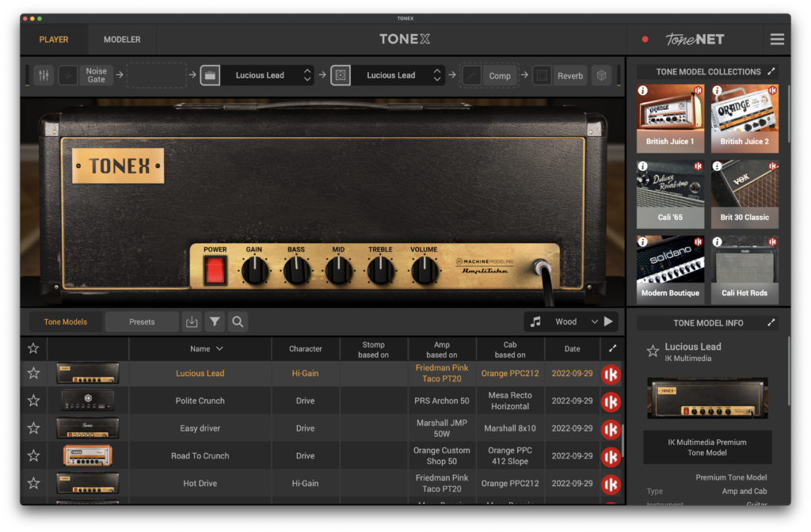The height and width of the screenshot is (532, 811).
Task: Favorite the Easy driver row star
Action: click(x=33, y=428)
